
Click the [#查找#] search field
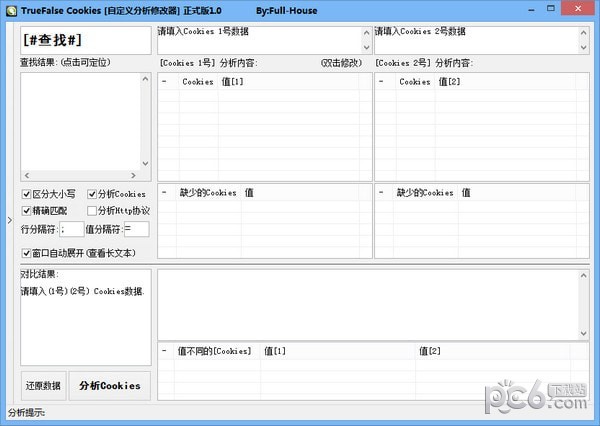click(x=84, y=41)
